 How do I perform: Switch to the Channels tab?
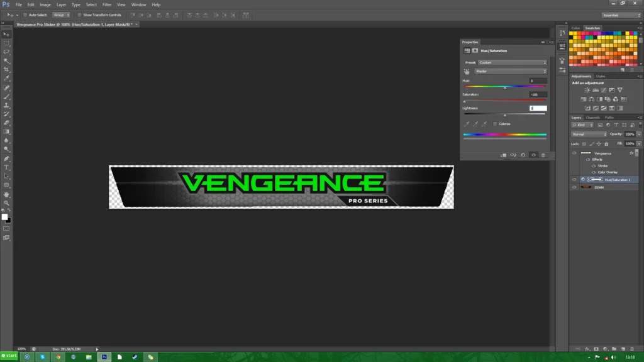coord(592,118)
